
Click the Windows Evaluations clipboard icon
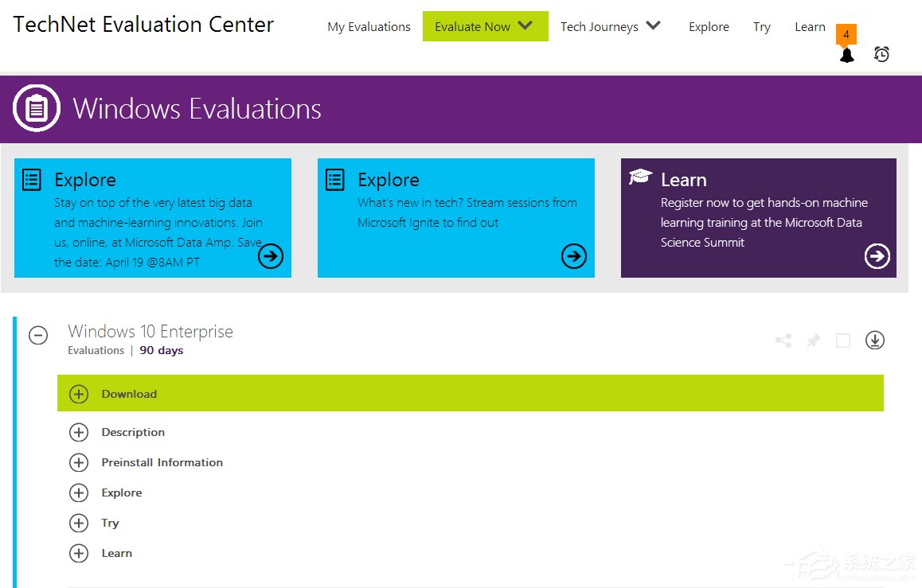37,108
